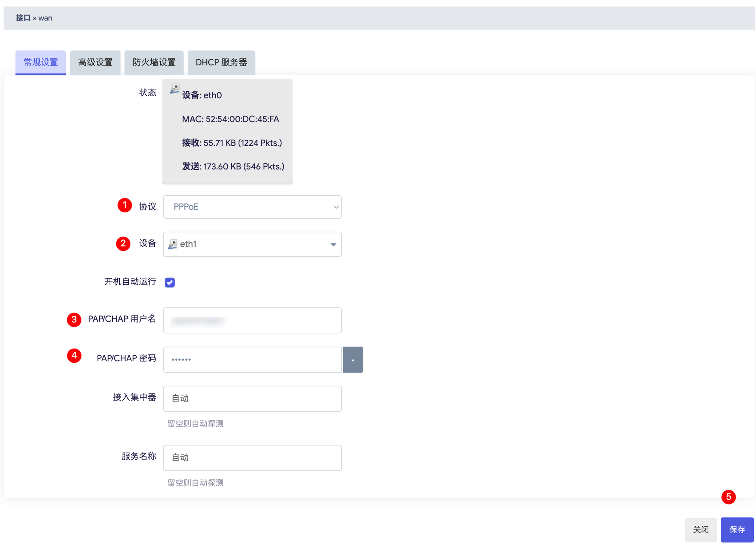Toggle the 开机自动运行 checkbox
Viewport: 756px width, 549px height.
pyautogui.click(x=170, y=282)
